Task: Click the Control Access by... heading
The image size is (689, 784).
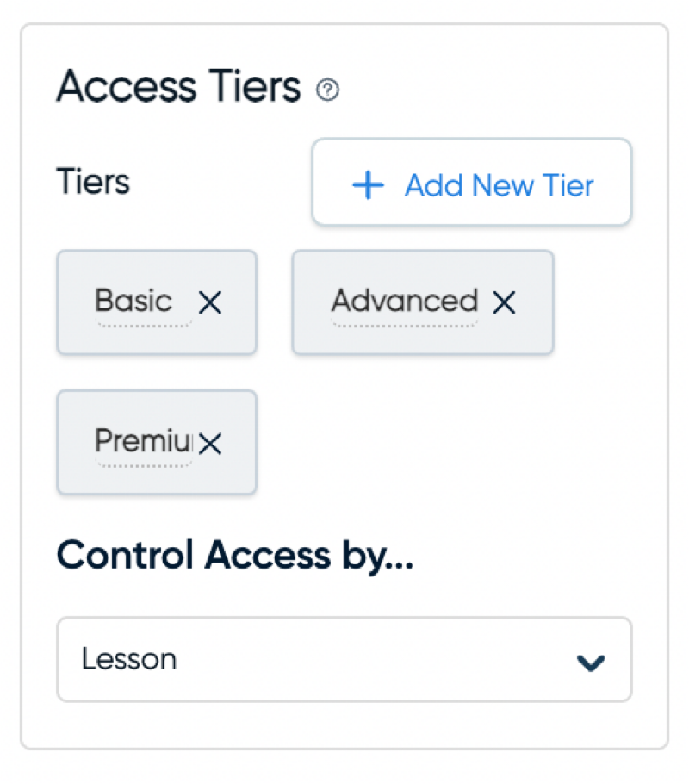Action: coord(235,556)
